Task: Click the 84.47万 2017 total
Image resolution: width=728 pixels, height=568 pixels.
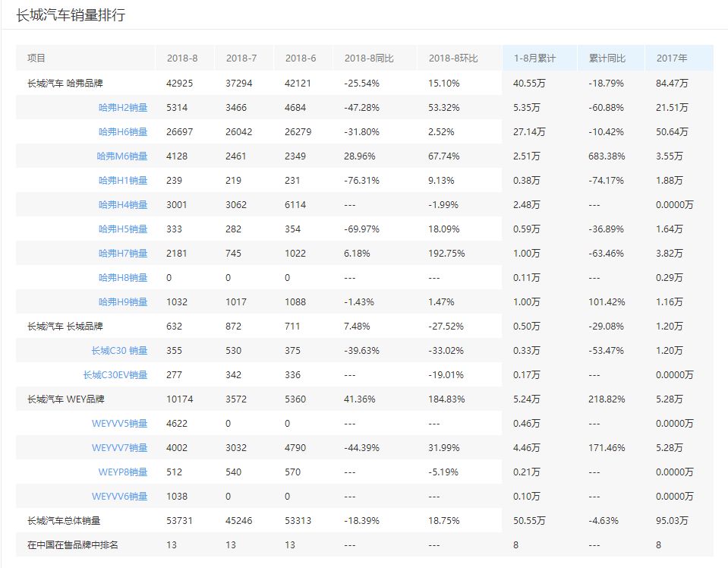Action: [x=672, y=84]
